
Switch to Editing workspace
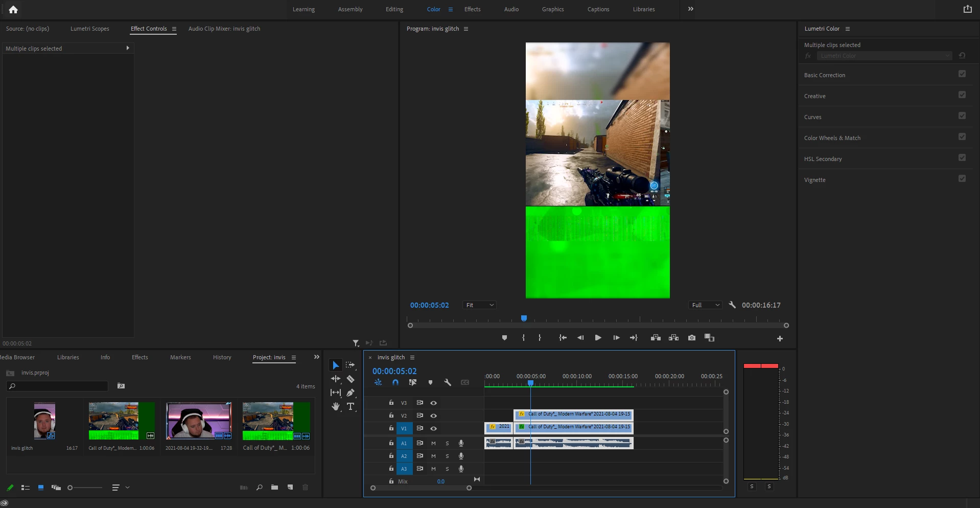(394, 9)
